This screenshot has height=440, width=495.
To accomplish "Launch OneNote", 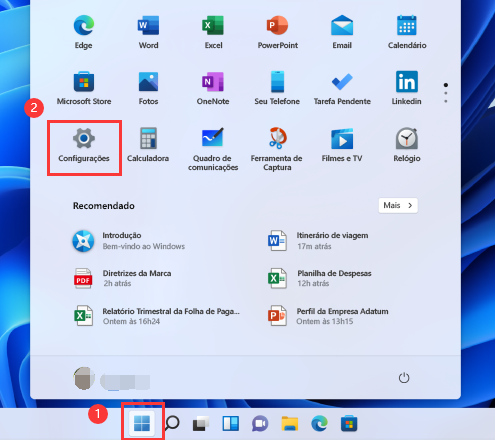I will pyautogui.click(x=213, y=88).
